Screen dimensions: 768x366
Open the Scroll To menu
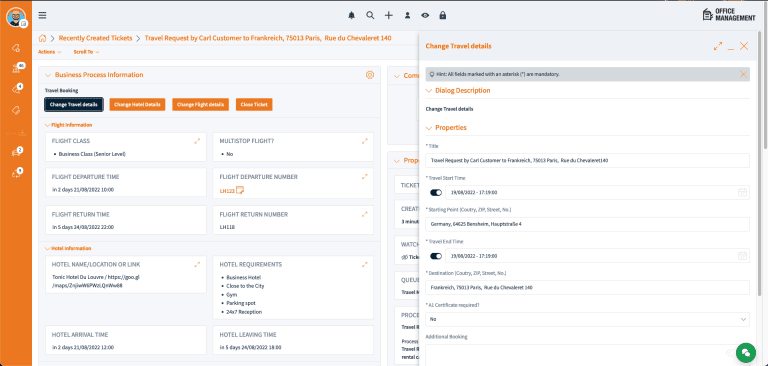point(86,51)
